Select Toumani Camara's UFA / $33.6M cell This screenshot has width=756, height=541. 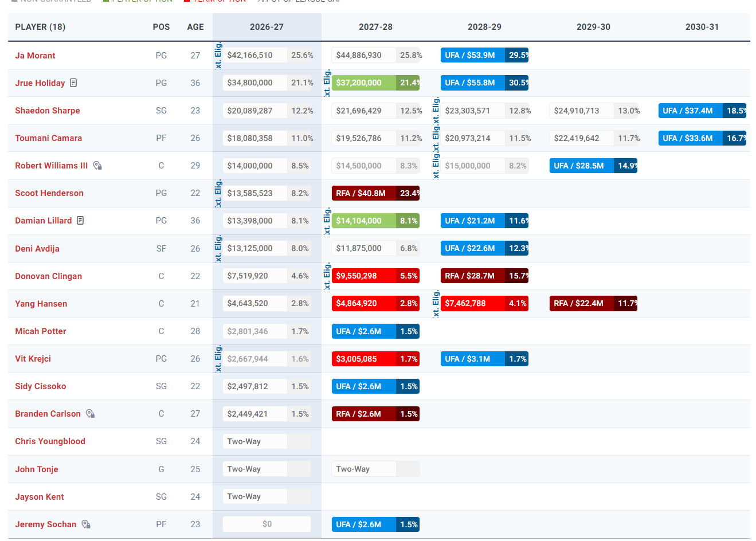pyautogui.click(x=703, y=138)
